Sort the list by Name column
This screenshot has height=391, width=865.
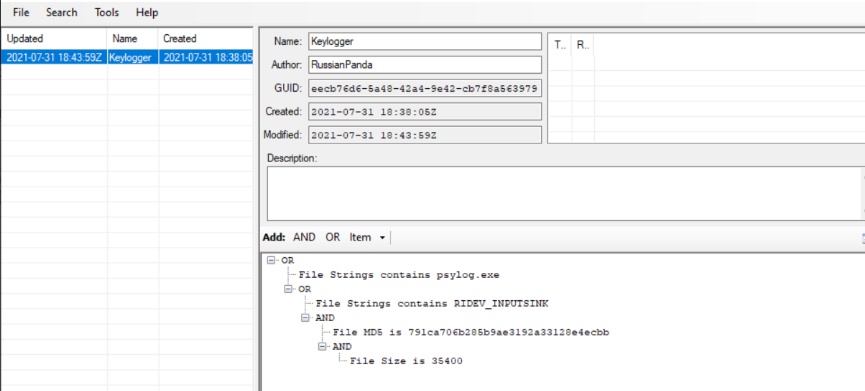(133, 39)
